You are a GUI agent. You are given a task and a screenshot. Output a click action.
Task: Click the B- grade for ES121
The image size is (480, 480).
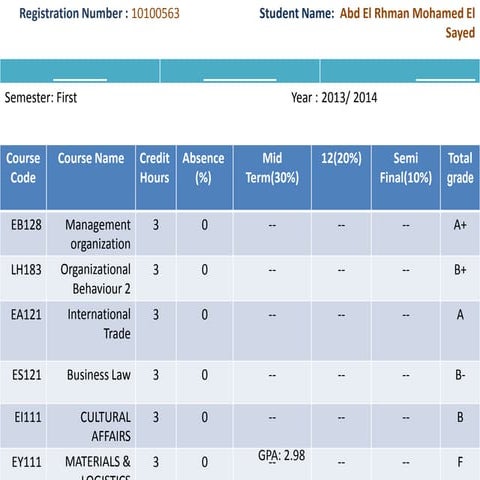point(460,375)
